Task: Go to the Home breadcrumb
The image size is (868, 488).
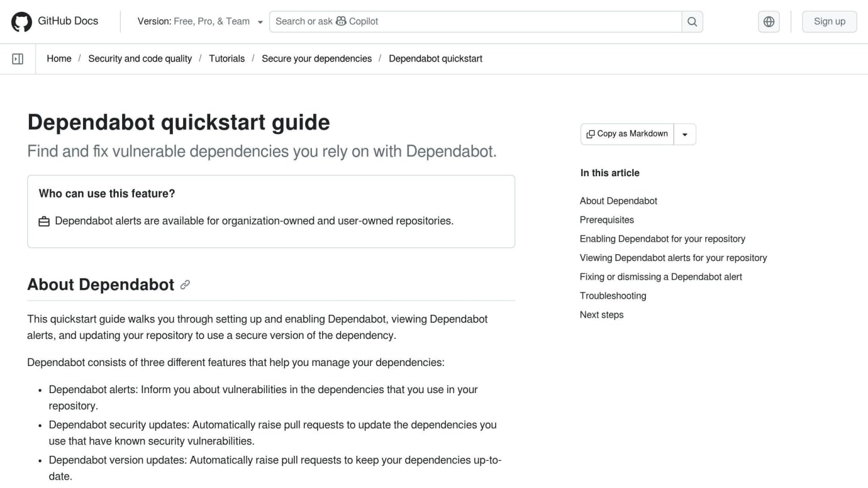Action: click(59, 59)
